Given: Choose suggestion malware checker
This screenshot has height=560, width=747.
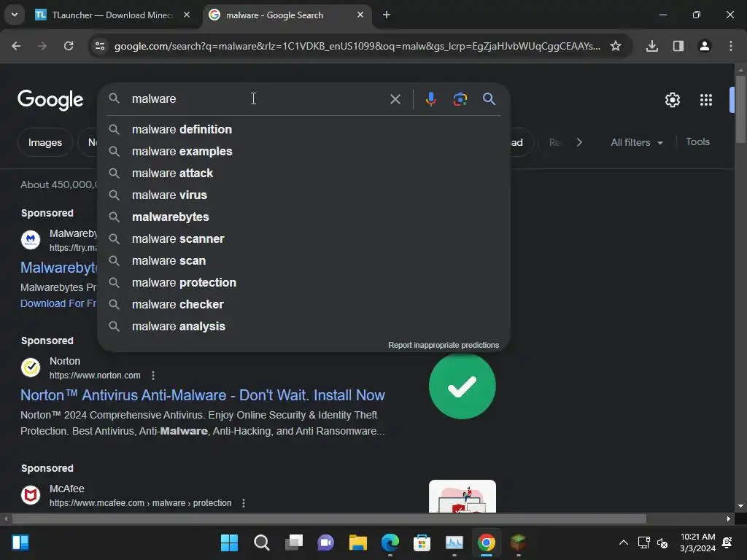Looking at the screenshot, I should [x=303, y=305].
